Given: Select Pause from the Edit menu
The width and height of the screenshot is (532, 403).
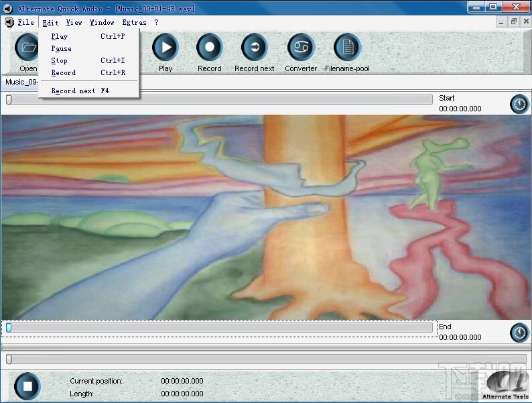Looking at the screenshot, I should click(61, 49).
